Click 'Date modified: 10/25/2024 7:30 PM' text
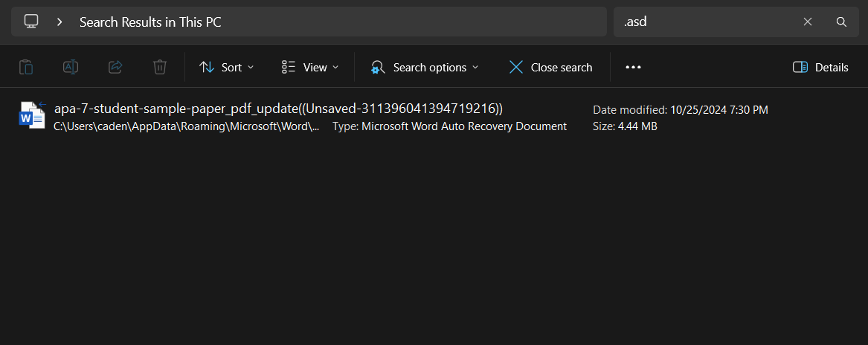868x345 pixels. (681, 109)
